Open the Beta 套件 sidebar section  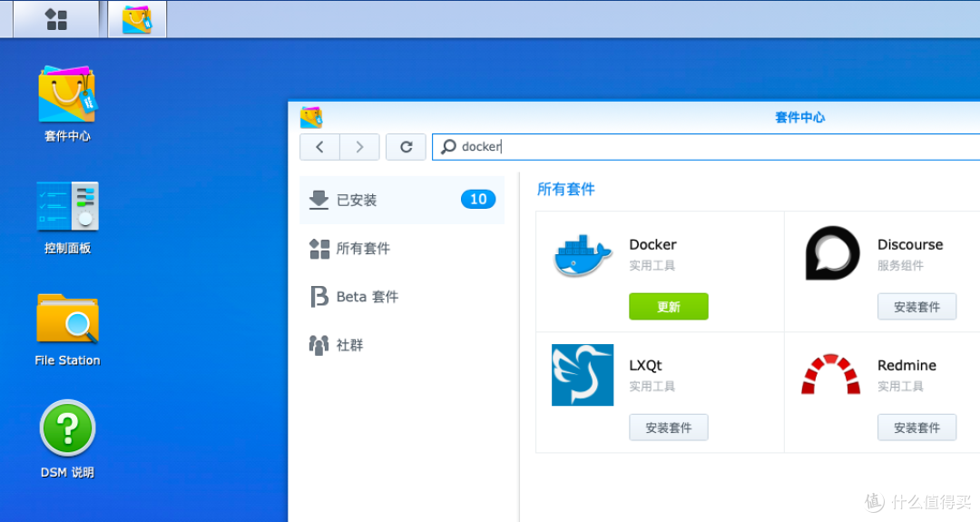click(x=402, y=296)
